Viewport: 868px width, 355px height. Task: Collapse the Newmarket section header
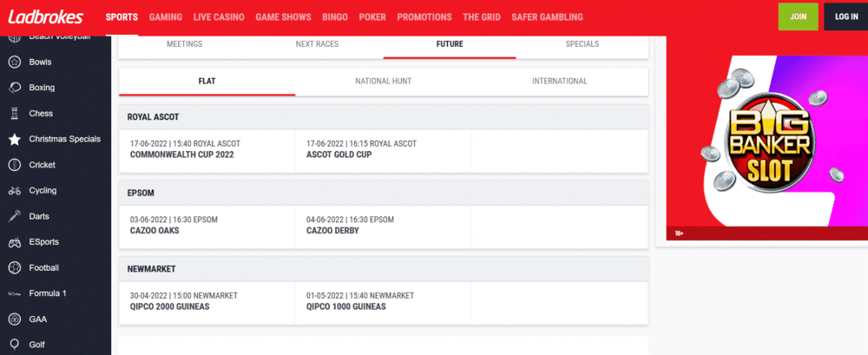coord(384,269)
